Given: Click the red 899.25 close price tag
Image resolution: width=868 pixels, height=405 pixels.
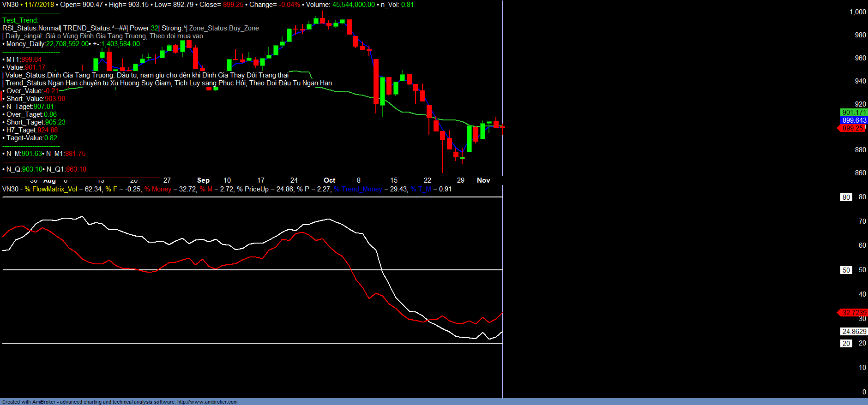Looking at the screenshot, I should tap(852, 128).
